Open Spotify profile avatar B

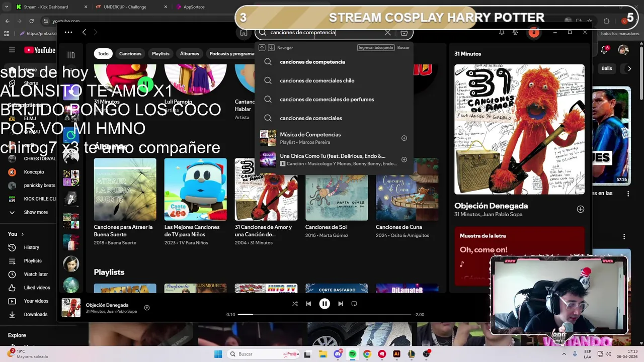(534, 32)
